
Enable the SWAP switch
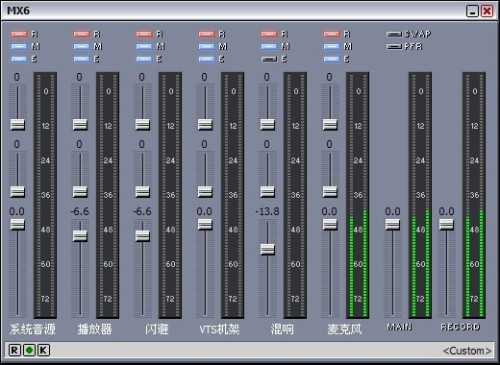pos(394,34)
